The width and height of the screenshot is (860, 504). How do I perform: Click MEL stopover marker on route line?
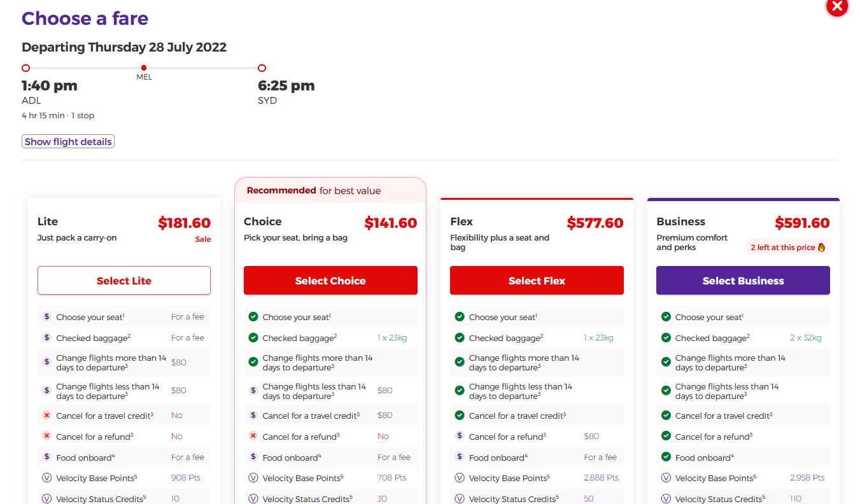pyautogui.click(x=144, y=68)
